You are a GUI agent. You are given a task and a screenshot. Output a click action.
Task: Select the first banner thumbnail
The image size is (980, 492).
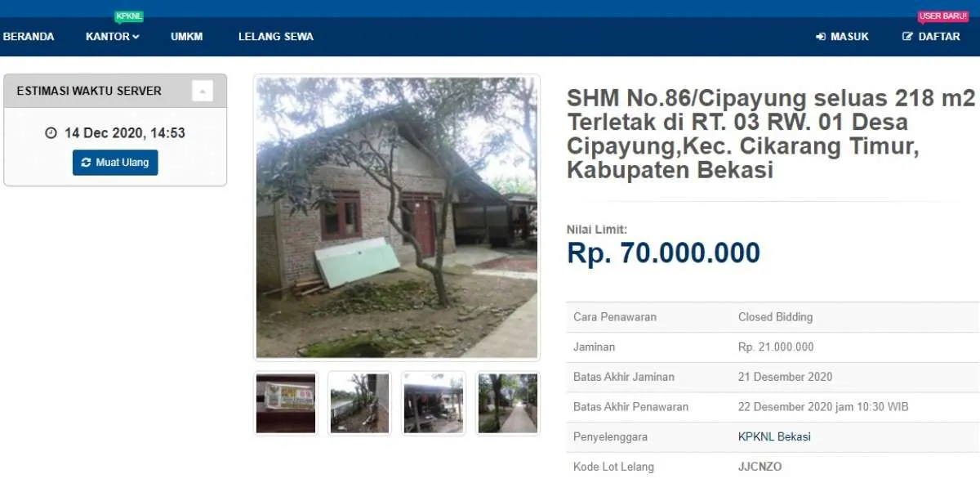click(286, 403)
